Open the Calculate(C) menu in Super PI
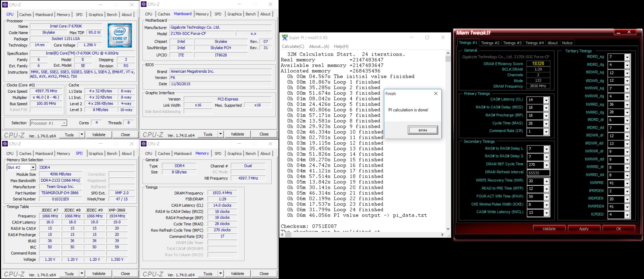The image size is (644, 279). (x=293, y=46)
